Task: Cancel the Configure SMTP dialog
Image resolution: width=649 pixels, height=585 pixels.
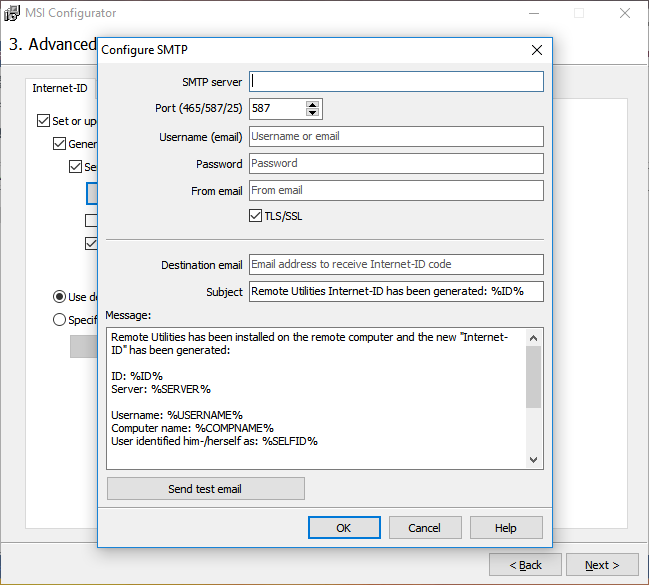Action: point(425,527)
